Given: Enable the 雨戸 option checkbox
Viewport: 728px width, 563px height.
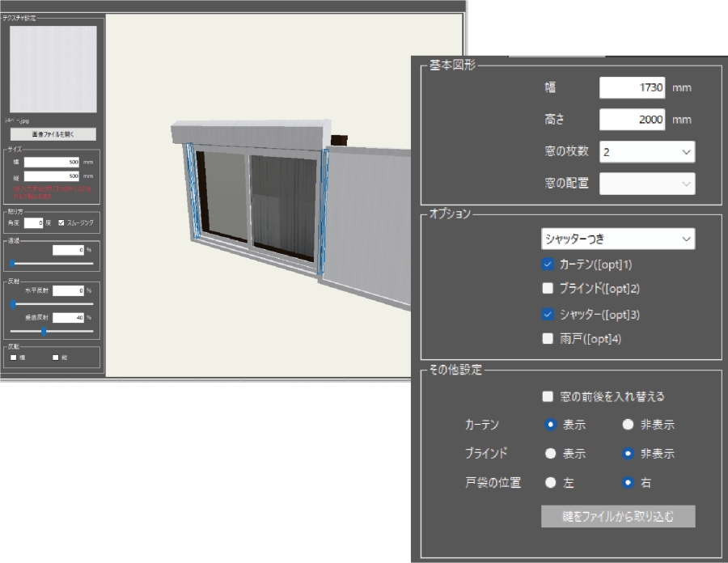Looking at the screenshot, I should pyautogui.click(x=548, y=340).
